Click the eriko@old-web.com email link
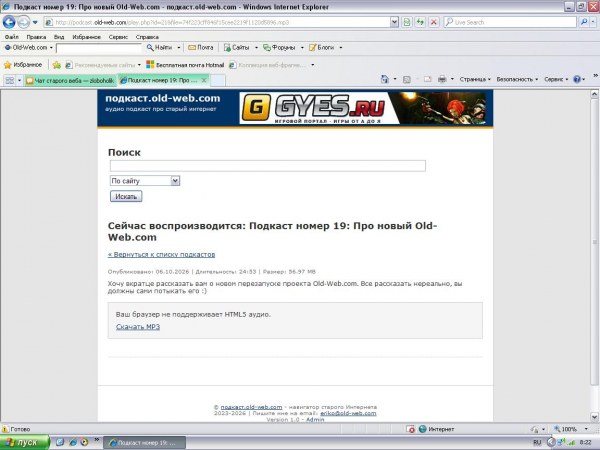This screenshot has width=600, height=450. point(348,413)
